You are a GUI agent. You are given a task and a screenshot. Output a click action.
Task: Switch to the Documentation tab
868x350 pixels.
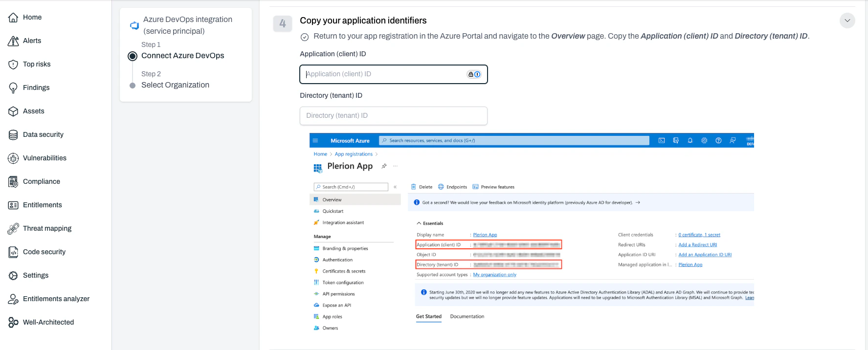467,316
